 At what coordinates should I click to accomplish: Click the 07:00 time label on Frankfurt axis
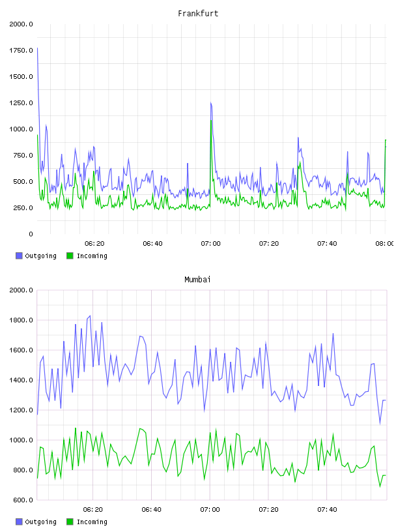coord(210,244)
